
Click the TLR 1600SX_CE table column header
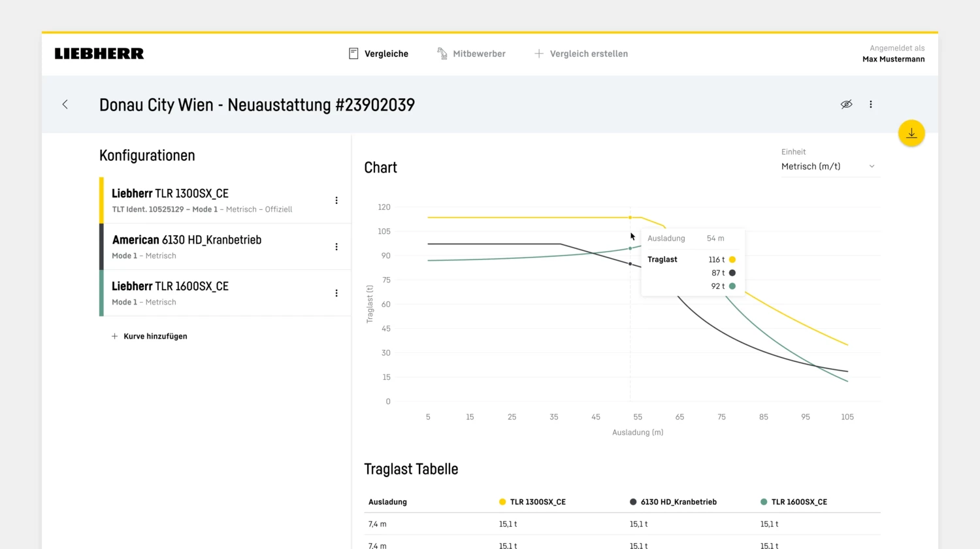coord(794,502)
